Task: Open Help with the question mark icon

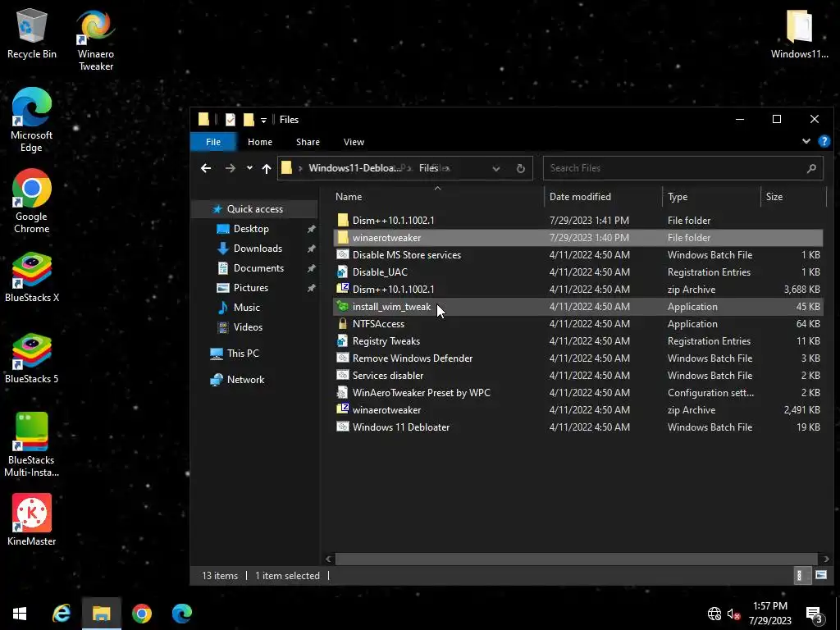Action: pyautogui.click(x=824, y=141)
